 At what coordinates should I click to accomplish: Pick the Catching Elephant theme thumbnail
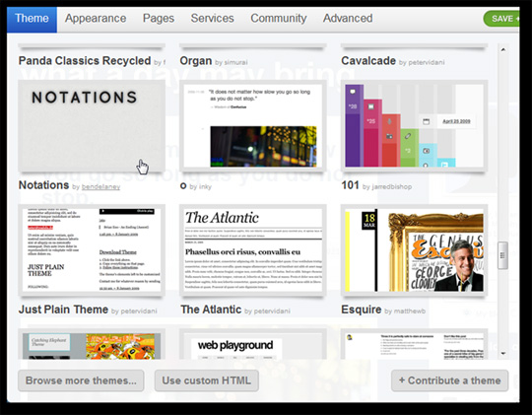pos(92,344)
